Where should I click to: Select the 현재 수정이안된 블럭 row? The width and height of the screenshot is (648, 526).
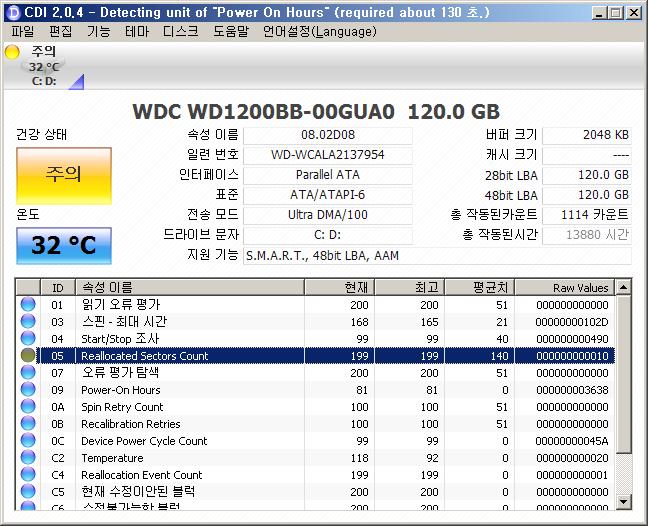click(x=315, y=492)
